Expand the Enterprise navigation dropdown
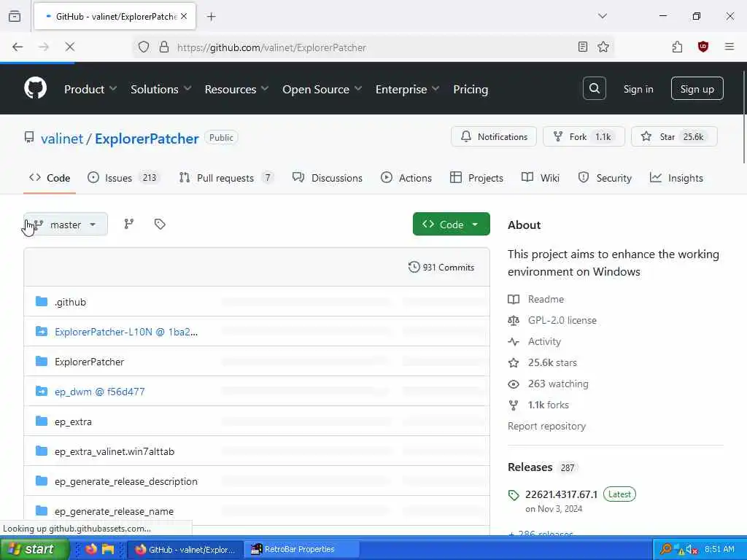 pyautogui.click(x=407, y=89)
